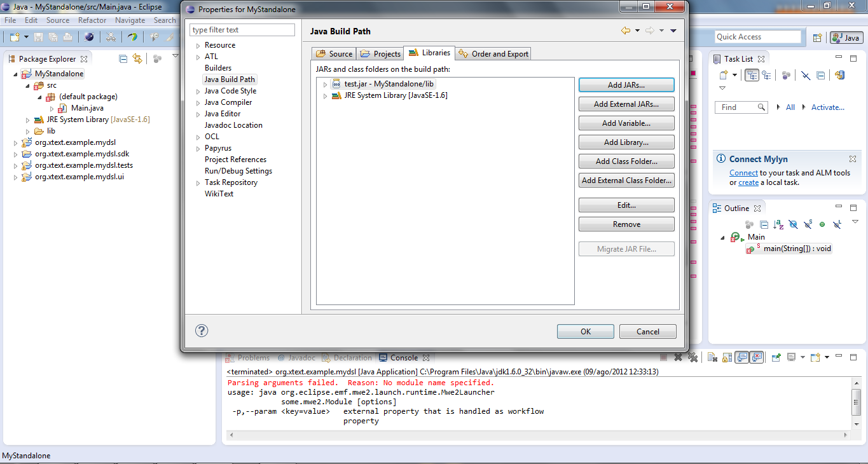Click in the type filter text field
The height and width of the screenshot is (464, 868).
[242, 30]
